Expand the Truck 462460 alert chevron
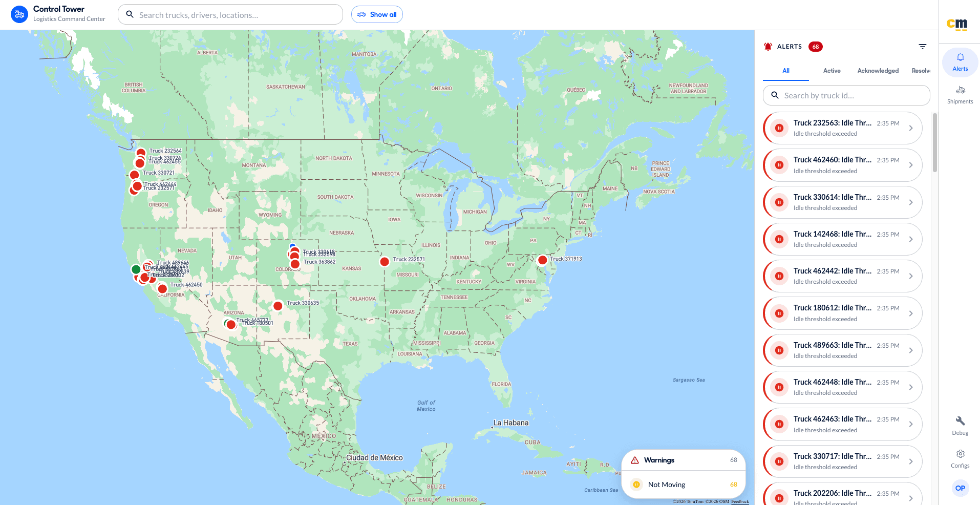 [x=911, y=165]
